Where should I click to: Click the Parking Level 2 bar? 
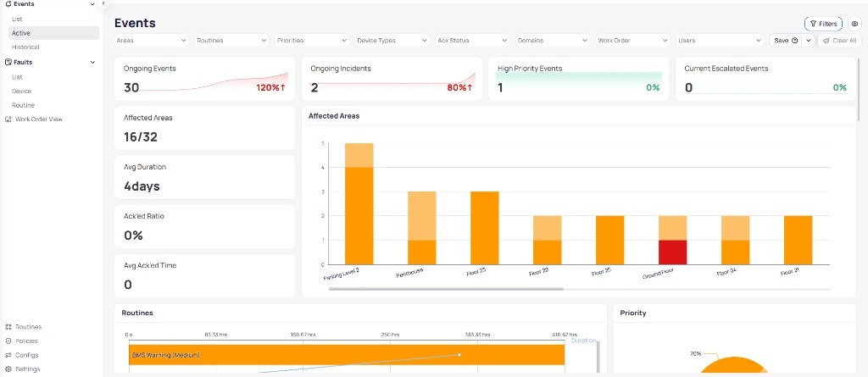[359, 203]
